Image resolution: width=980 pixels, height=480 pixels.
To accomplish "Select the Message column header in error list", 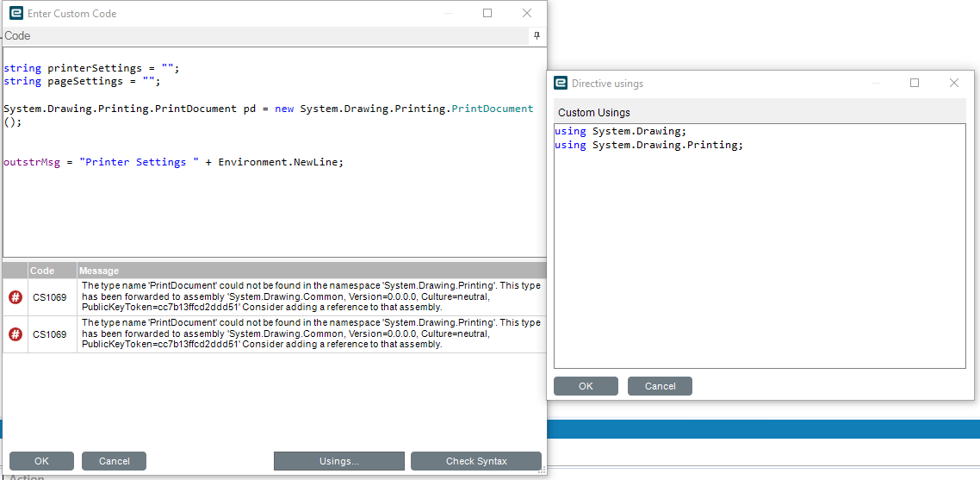I will click(312, 271).
